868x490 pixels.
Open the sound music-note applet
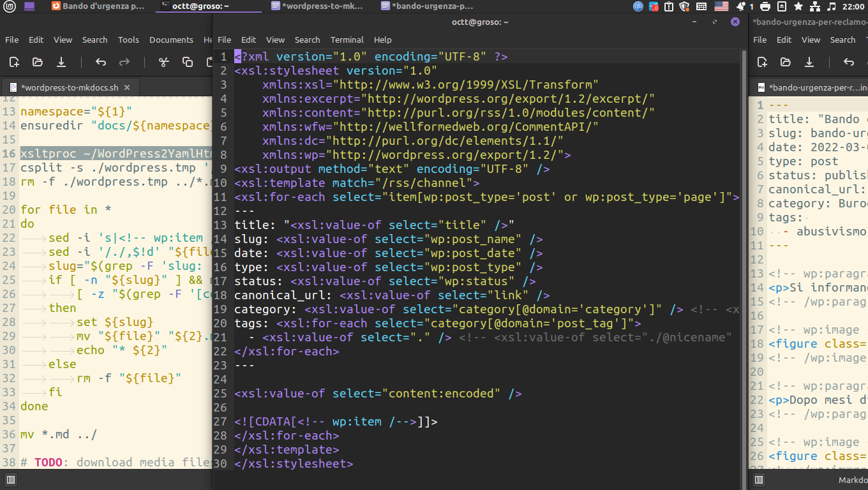(831, 6)
